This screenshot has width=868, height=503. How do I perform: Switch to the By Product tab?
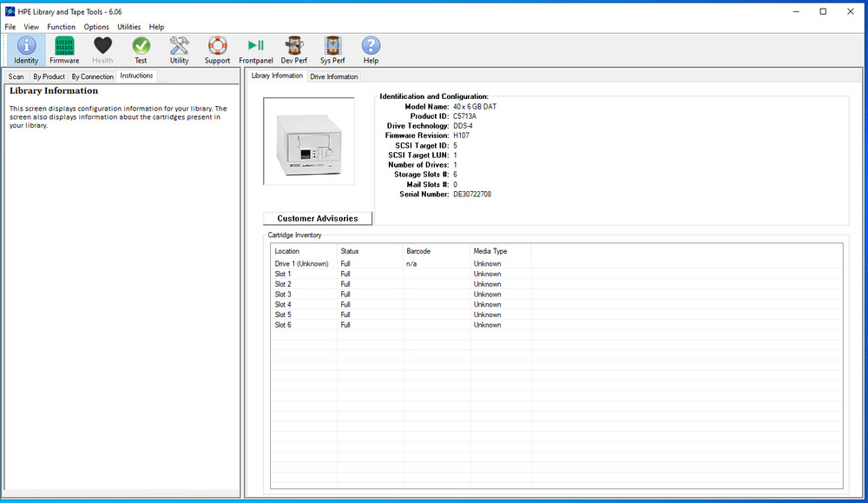click(x=49, y=76)
